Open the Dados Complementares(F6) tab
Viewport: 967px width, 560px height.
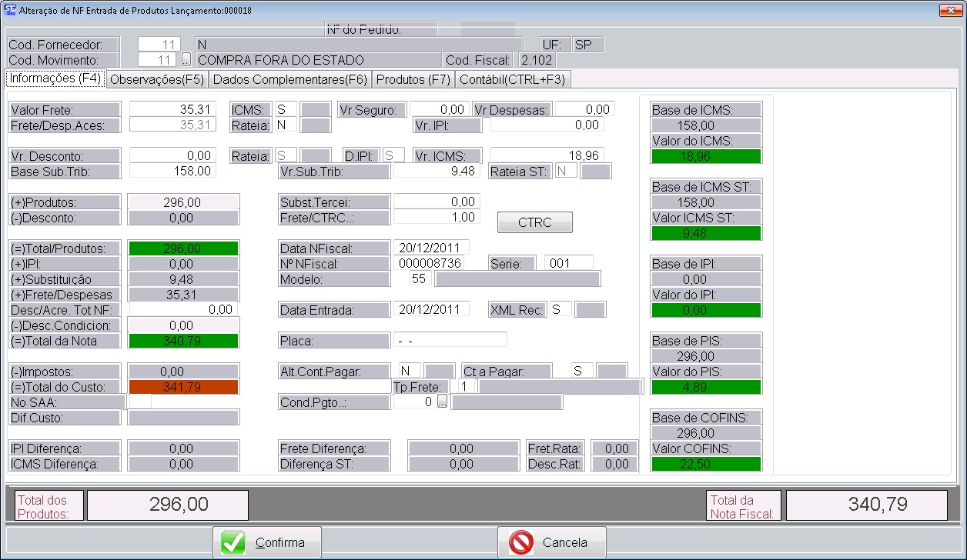tap(289, 79)
